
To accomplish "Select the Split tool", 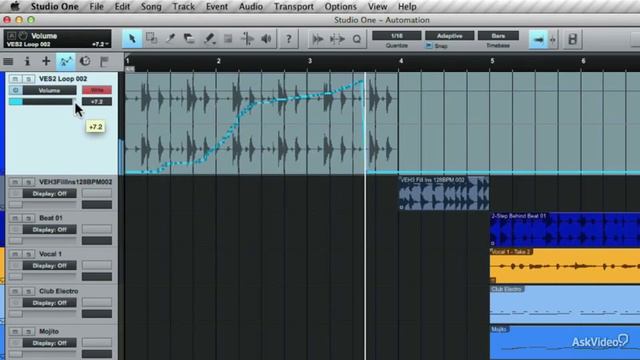I will coord(171,39).
